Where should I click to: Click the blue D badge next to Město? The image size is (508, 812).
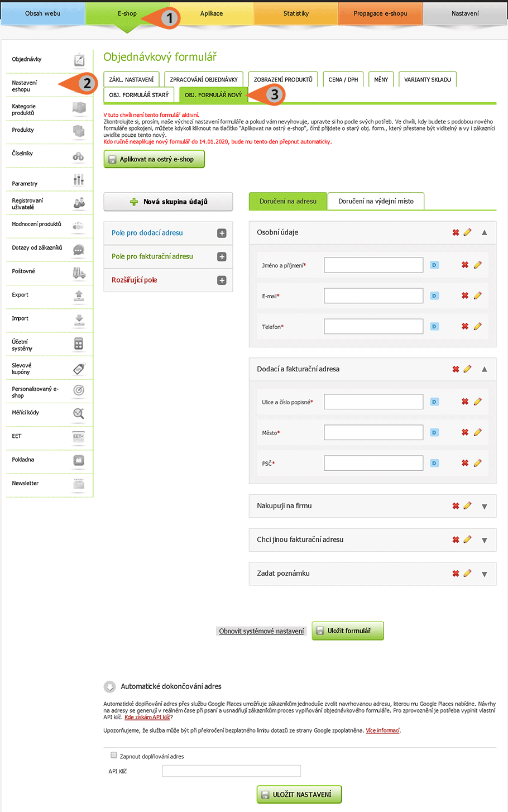434,432
